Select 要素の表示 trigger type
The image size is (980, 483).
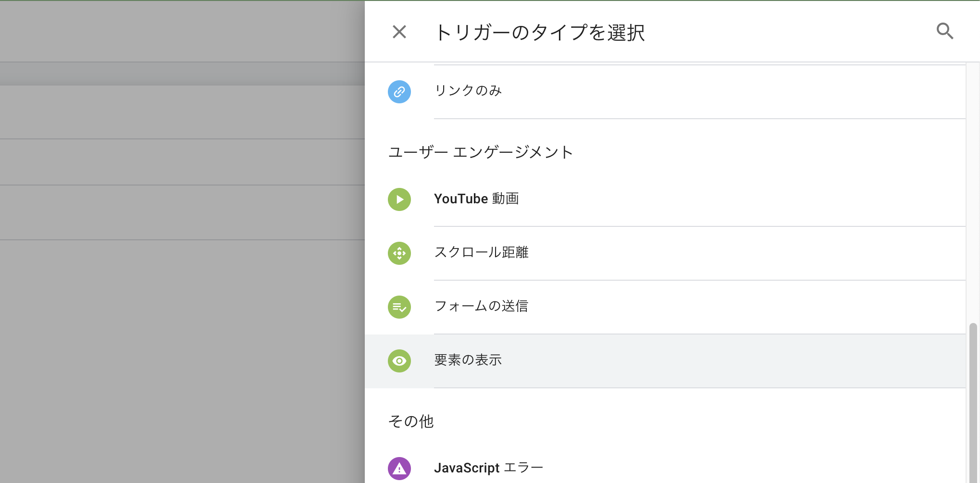coord(665,361)
